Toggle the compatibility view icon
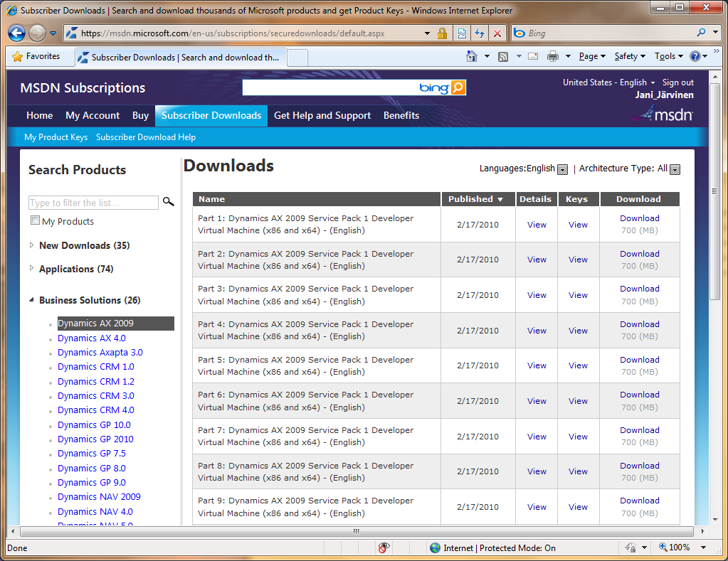The width and height of the screenshot is (728, 561). coord(462,33)
